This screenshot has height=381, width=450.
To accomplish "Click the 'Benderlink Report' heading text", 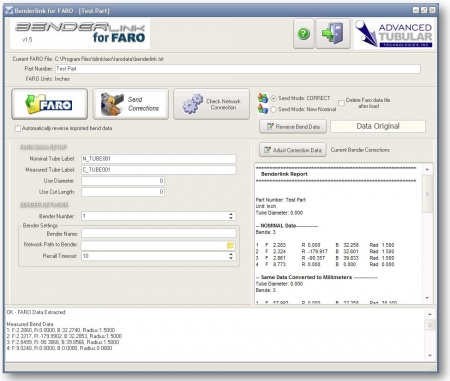I will click(284, 174).
